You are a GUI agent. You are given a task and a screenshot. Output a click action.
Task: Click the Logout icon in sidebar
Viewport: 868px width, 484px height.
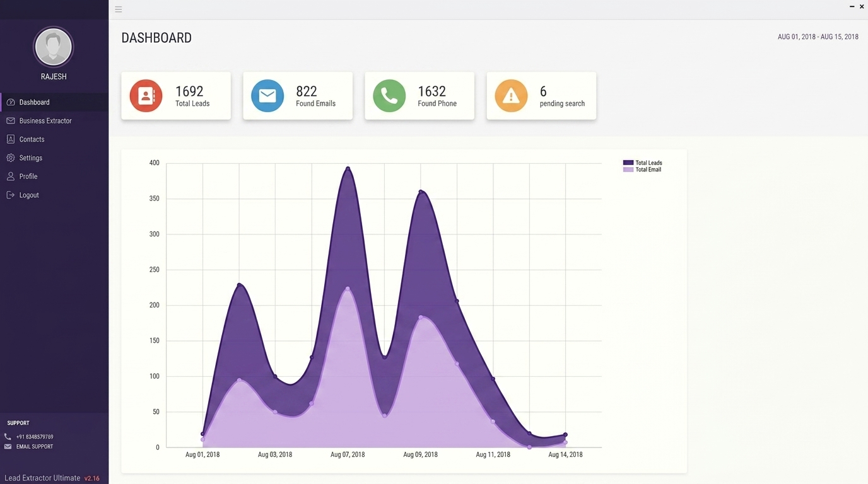click(10, 195)
